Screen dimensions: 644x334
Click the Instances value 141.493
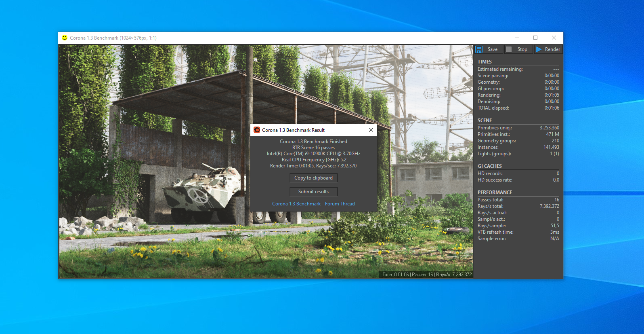pos(551,147)
